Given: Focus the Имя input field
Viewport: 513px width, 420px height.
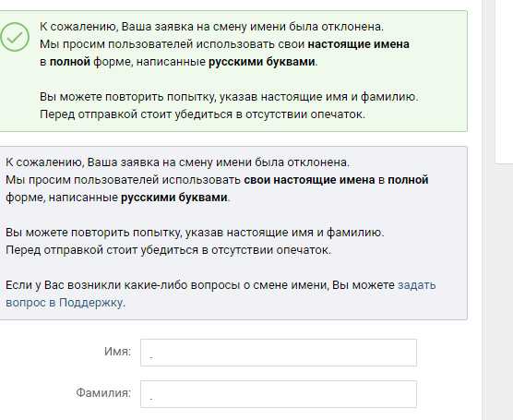Looking at the screenshot, I should point(279,353).
